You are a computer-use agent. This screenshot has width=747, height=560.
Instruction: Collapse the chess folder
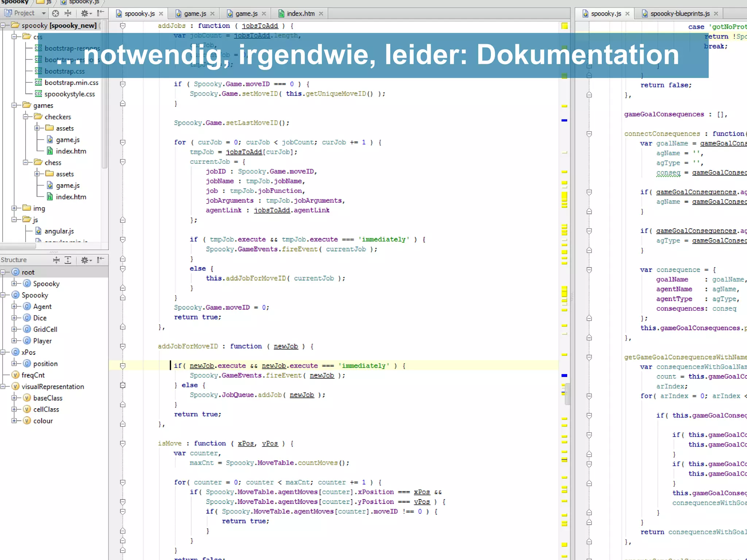[x=26, y=162]
